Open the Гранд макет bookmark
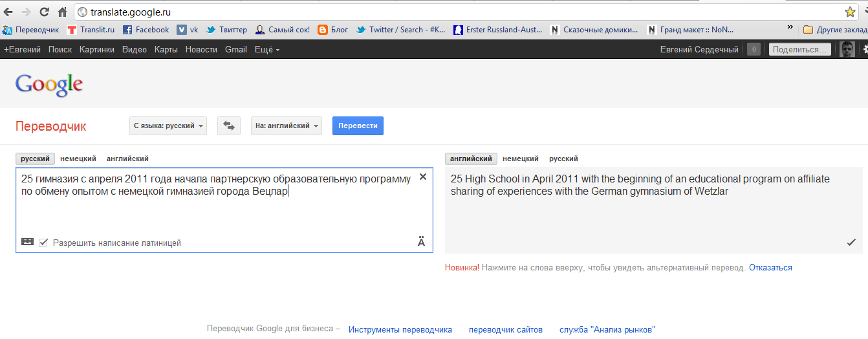868x339 pixels. point(690,30)
